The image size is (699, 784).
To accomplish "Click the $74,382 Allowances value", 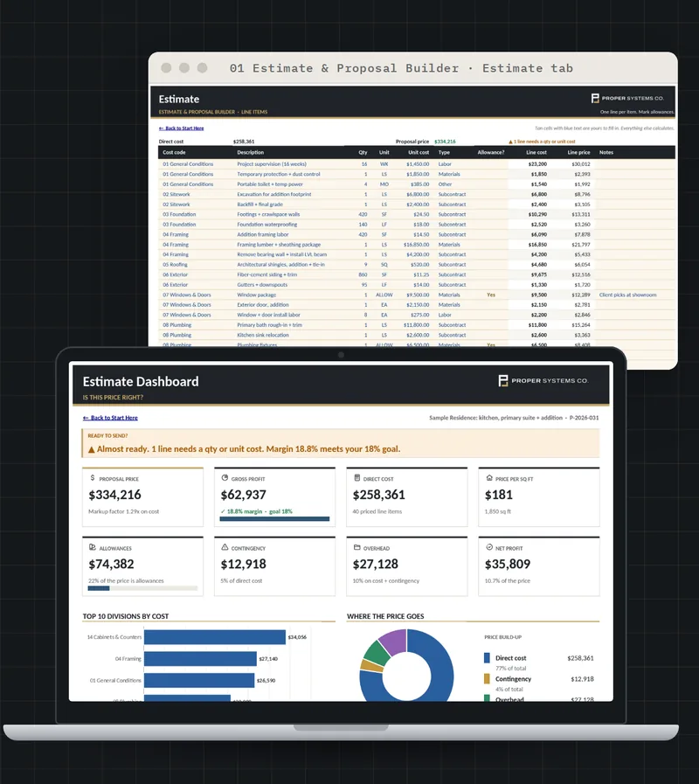I will coord(111,564).
